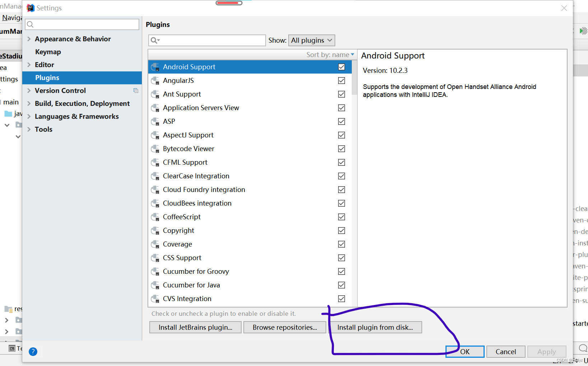Expand the Appearance & Behavior section
The height and width of the screenshot is (366, 588).
click(x=29, y=39)
